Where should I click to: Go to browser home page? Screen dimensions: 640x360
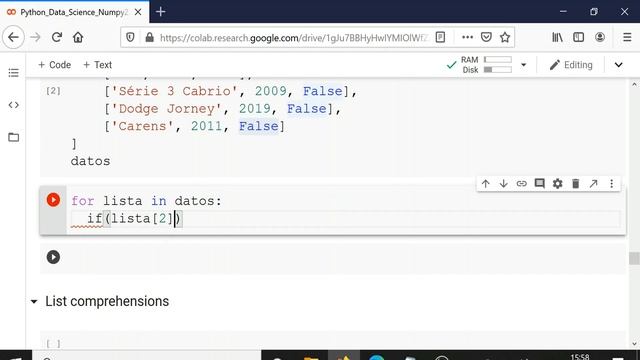click(x=78, y=38)
